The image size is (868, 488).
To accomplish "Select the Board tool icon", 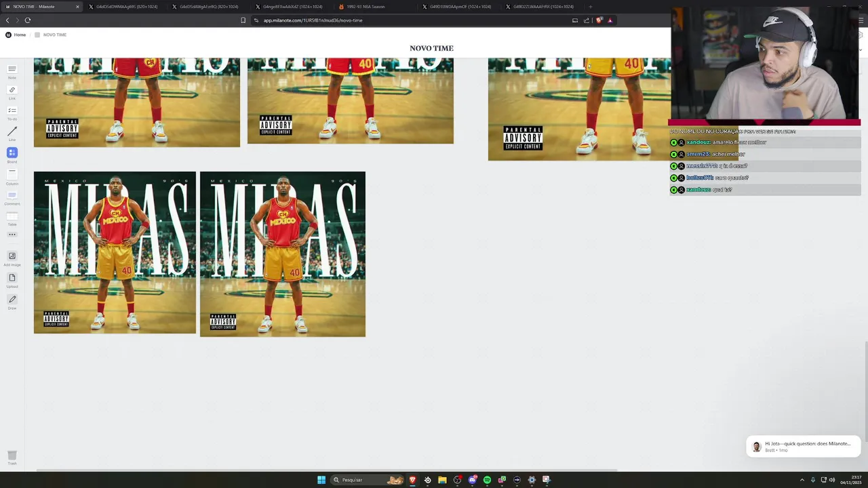I will point(12,154).
